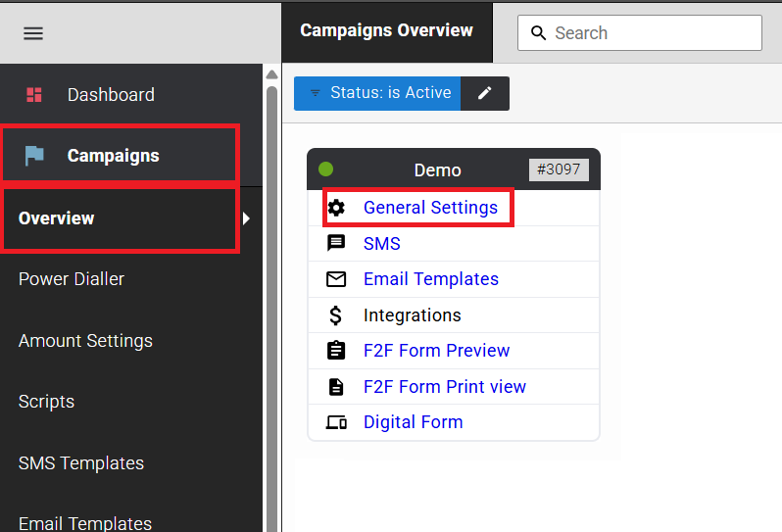Click the Digital Form devices icon

[336, 422]
